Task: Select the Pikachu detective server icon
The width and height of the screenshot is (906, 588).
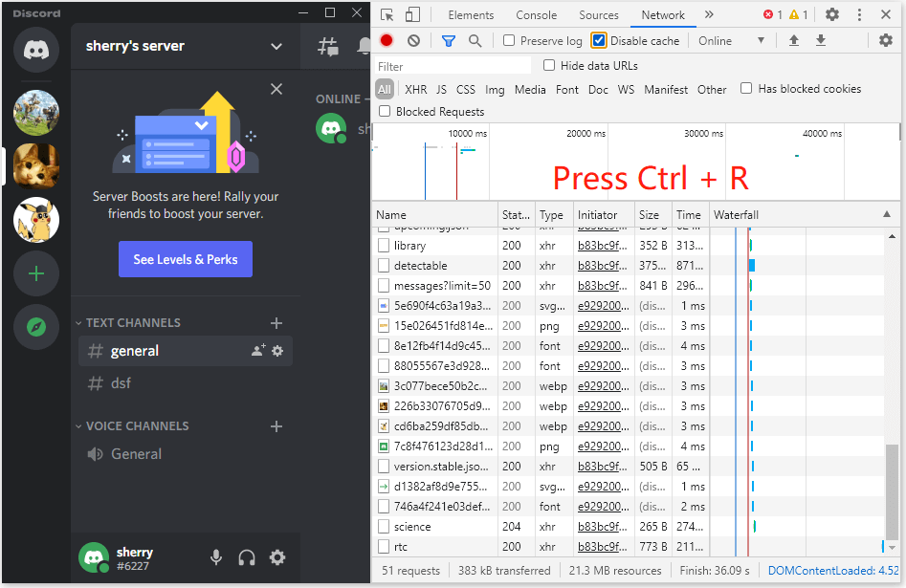Action: (x=35, y=220)
